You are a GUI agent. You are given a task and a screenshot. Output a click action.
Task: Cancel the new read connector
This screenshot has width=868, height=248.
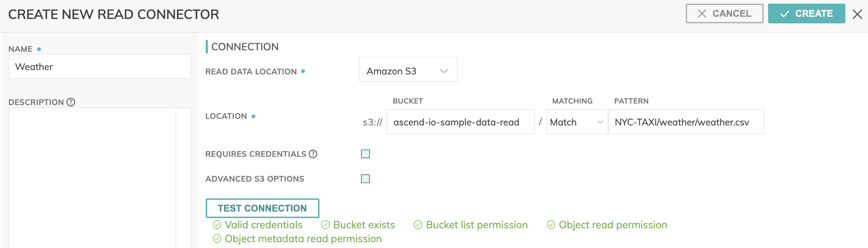tap(724, 14)
